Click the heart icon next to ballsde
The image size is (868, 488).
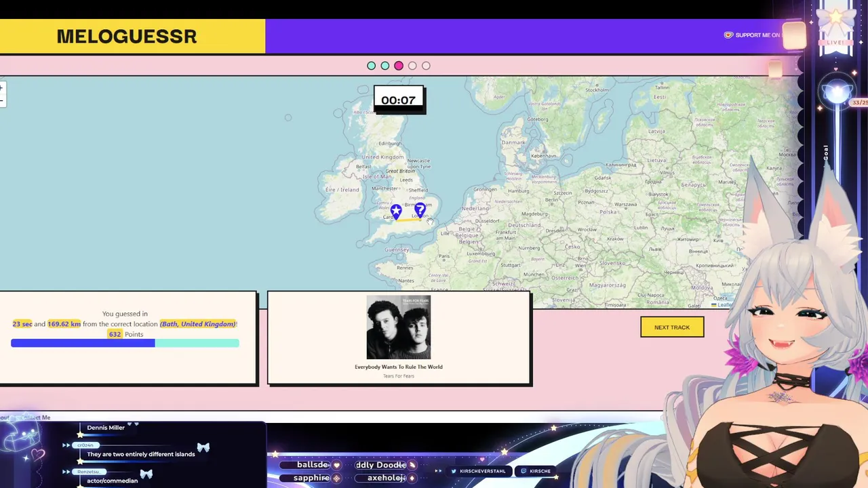click(336, 465)
